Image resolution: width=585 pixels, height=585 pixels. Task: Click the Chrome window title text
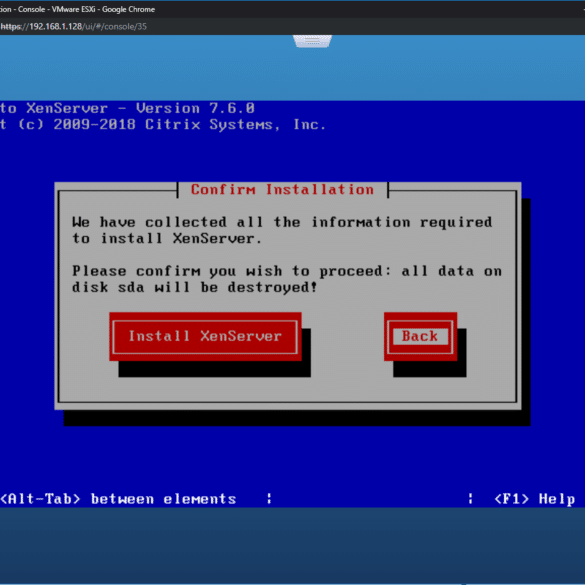click(77, 9)
